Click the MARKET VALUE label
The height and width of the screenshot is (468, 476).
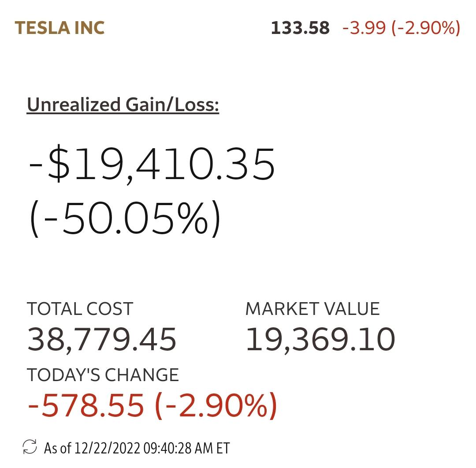312,309
